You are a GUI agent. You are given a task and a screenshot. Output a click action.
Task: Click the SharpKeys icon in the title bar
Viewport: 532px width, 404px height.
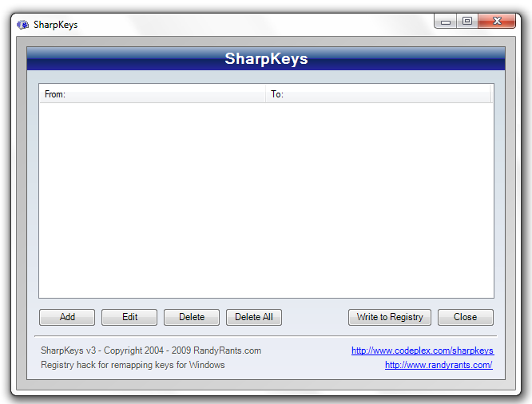pyautogui.click(x=23, y=25)
